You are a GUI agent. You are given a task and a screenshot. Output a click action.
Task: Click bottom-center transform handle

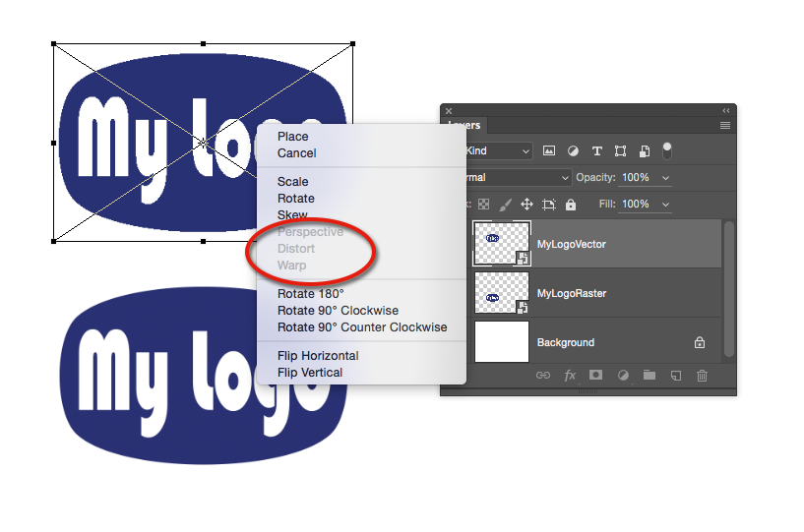[x=204, y=241]
